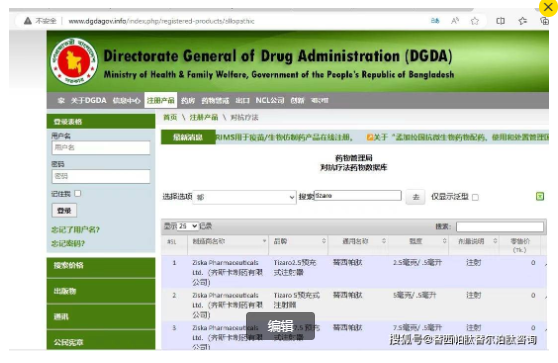Click the orange notice icon in ticker
558x363 pixels.
coord(370,137)
